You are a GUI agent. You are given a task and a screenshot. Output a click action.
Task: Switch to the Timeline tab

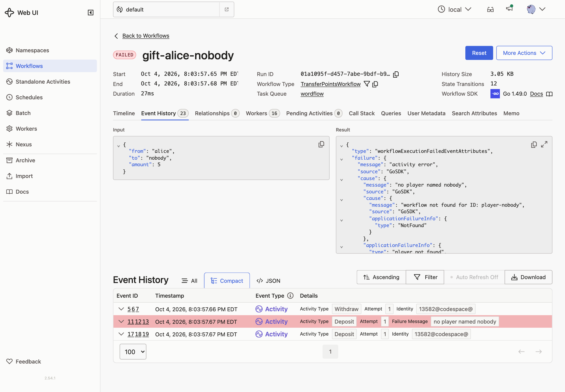click(x=124, y=113)
